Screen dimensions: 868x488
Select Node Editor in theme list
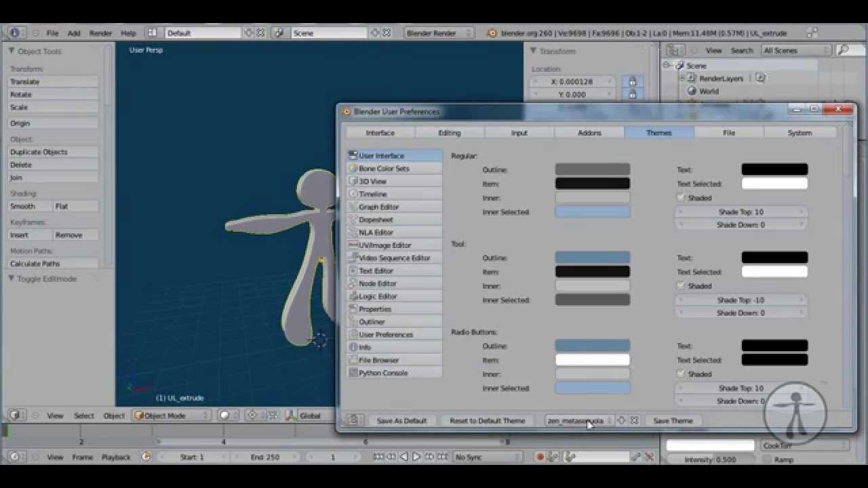pos(395,283)
